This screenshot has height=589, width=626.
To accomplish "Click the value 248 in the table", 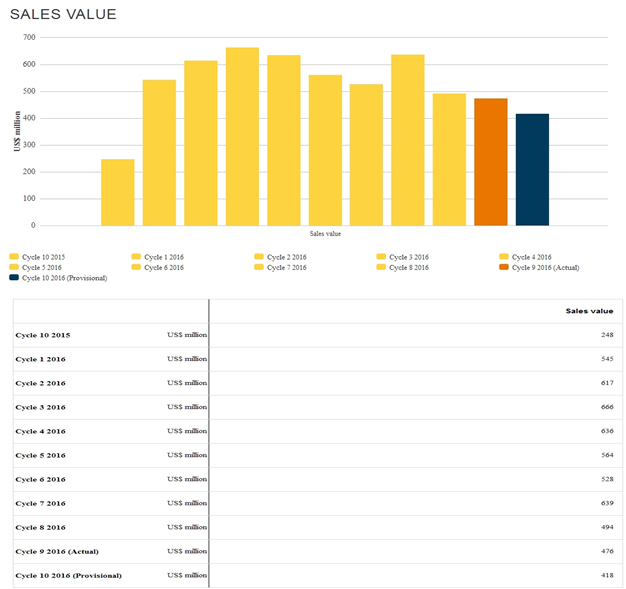I will click(x=607, y=335).
